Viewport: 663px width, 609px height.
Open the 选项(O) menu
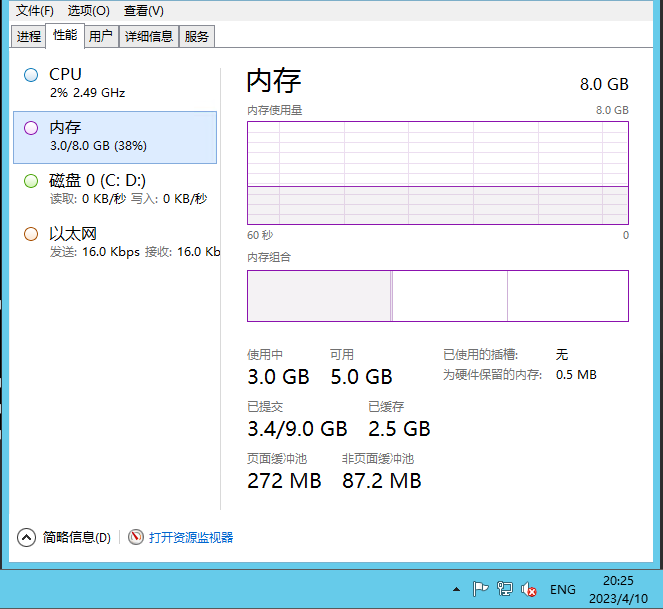tap(88, 10)
